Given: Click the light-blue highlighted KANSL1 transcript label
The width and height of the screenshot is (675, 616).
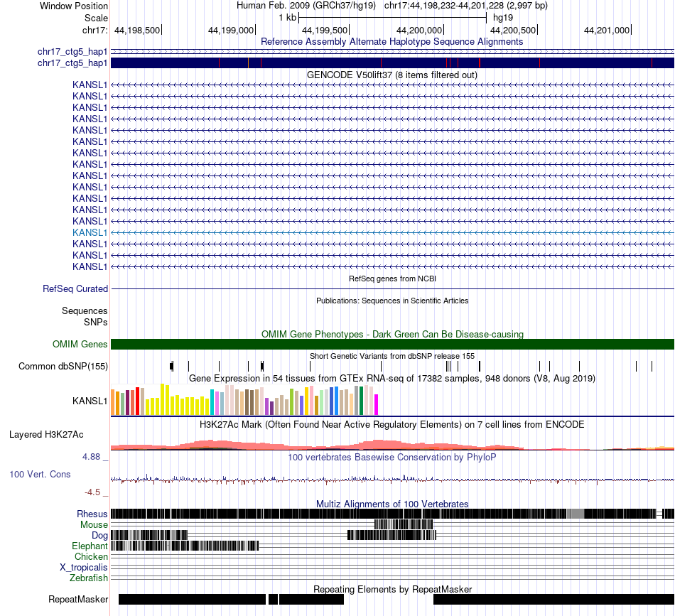Looking at the screenshot, I should (x=90, y=233).
